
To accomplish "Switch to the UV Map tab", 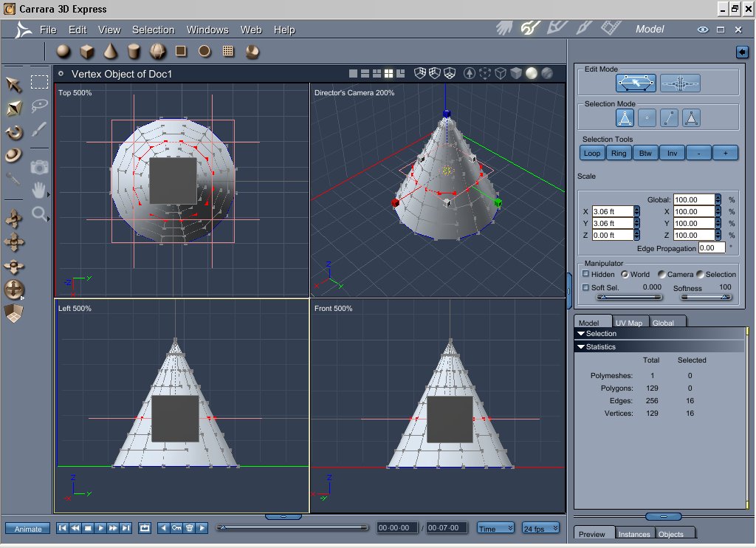I will (628, 323).
